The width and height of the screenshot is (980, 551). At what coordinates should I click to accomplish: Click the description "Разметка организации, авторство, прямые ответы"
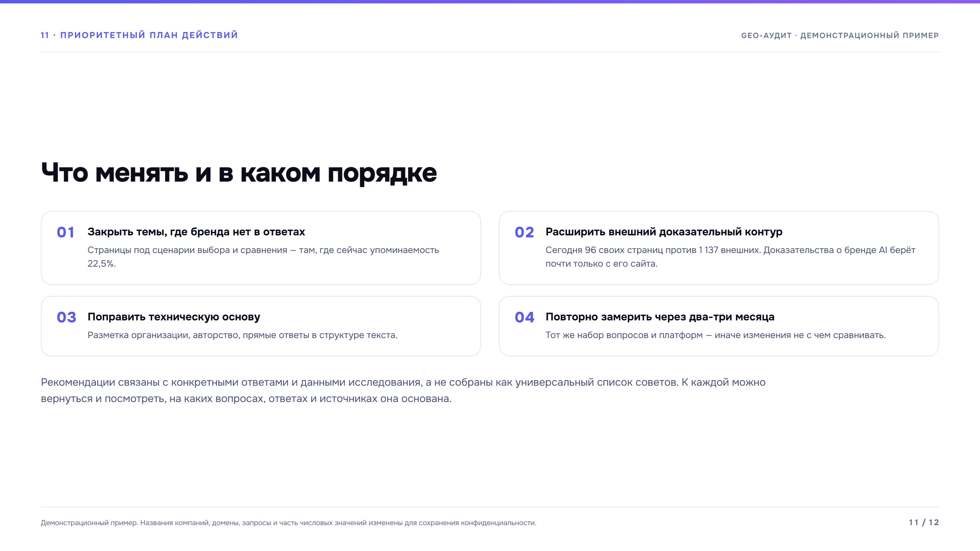pyautogui.click(x=242, y=335)
